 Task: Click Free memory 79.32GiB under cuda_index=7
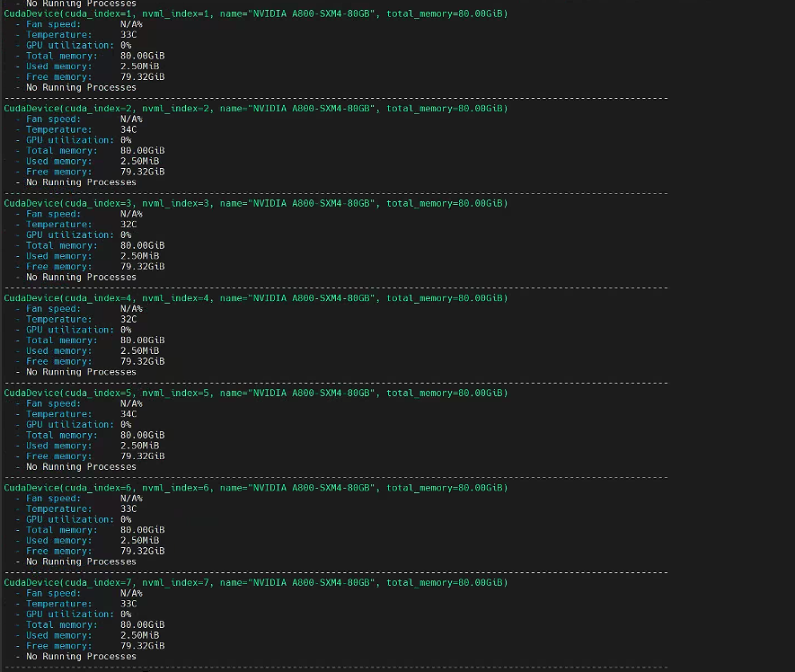click(95, 646)
